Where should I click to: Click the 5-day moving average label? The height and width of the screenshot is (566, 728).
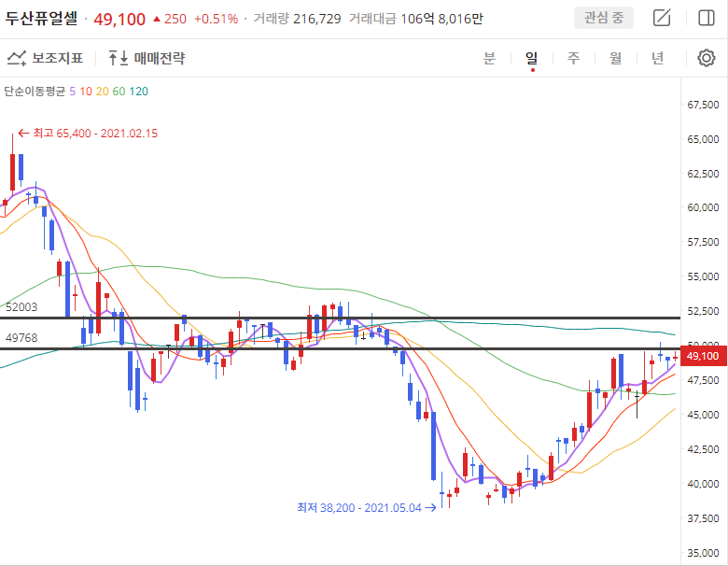73,92
